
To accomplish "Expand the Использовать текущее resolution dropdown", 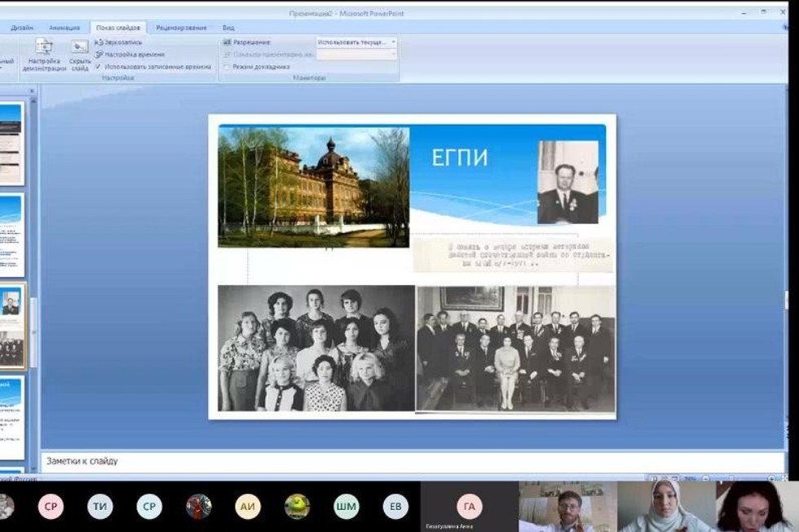I will (393, 42).
